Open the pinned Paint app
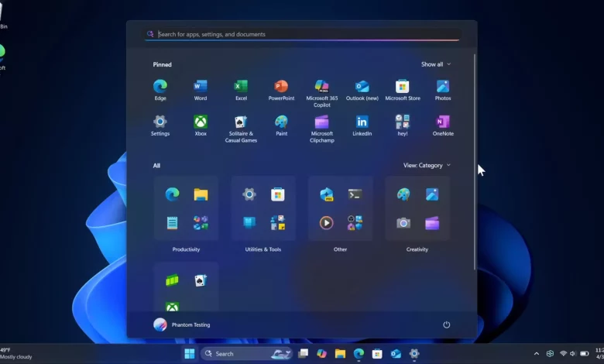 click(x=281, y=125)
